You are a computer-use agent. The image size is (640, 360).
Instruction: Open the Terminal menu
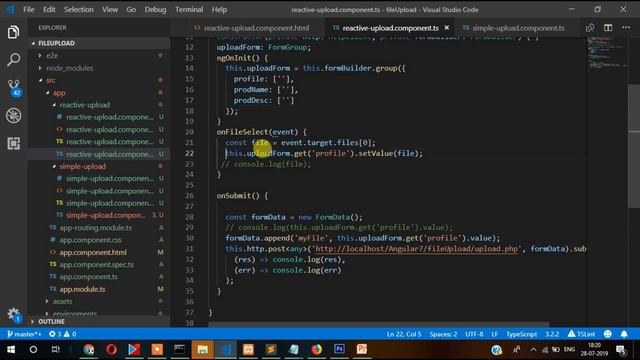point(189,9)
